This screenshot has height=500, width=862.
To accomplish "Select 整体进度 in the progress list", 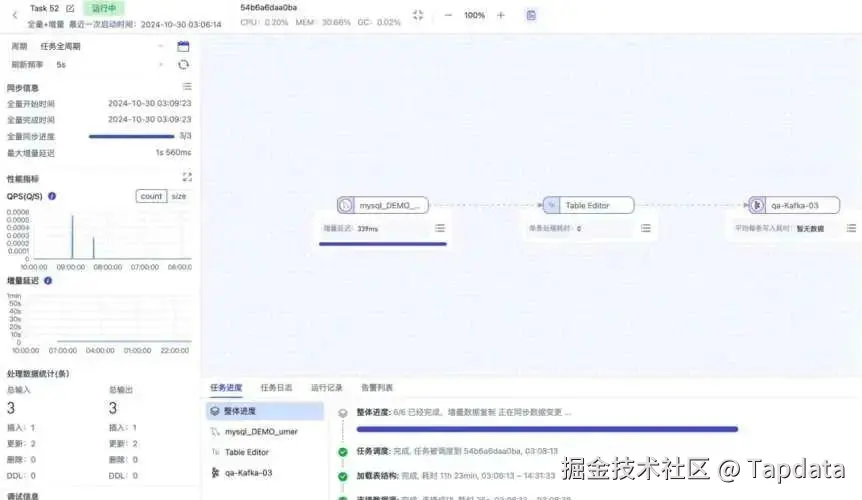I will 265,411.
